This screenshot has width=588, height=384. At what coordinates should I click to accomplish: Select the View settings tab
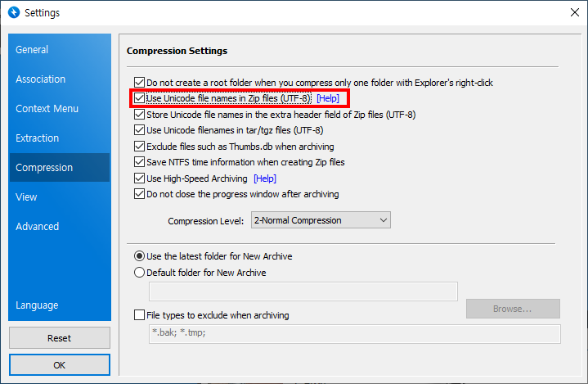point(26,197)
